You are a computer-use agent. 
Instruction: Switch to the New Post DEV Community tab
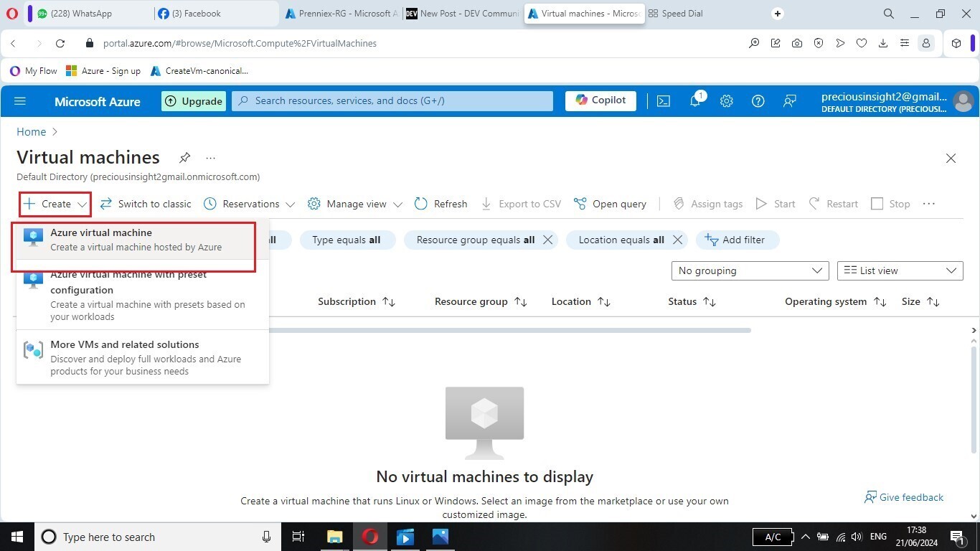(x=462, y=14)
